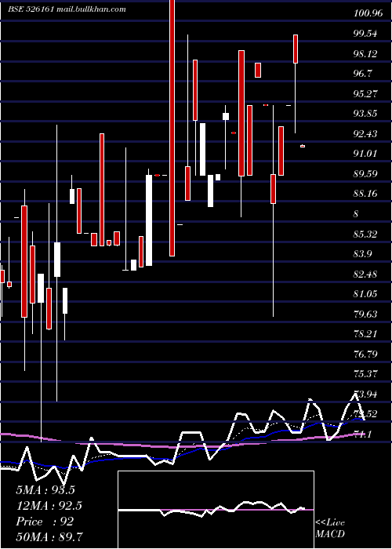Click the 93.85 price axis label
Screen dimensions: 392x549
point(365,114)
